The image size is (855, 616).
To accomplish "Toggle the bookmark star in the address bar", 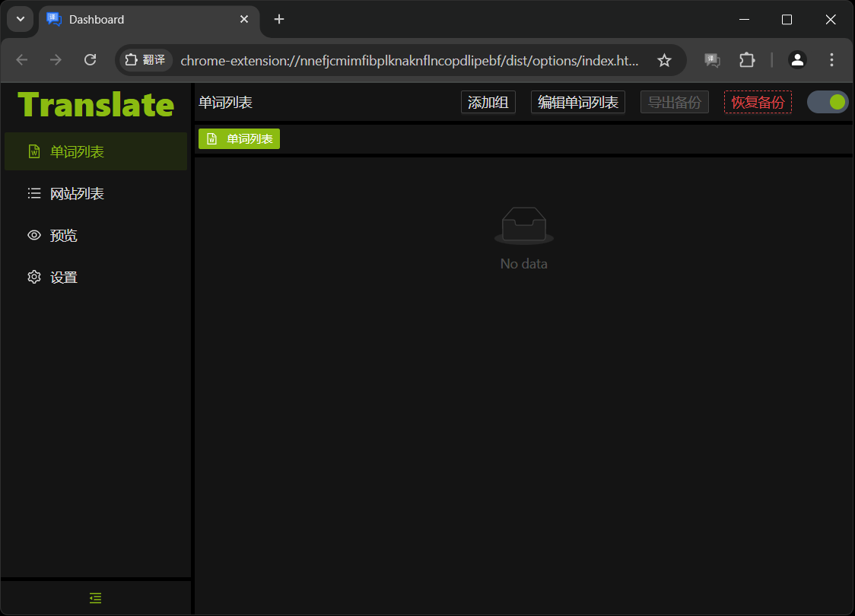I will coord(664,60).
